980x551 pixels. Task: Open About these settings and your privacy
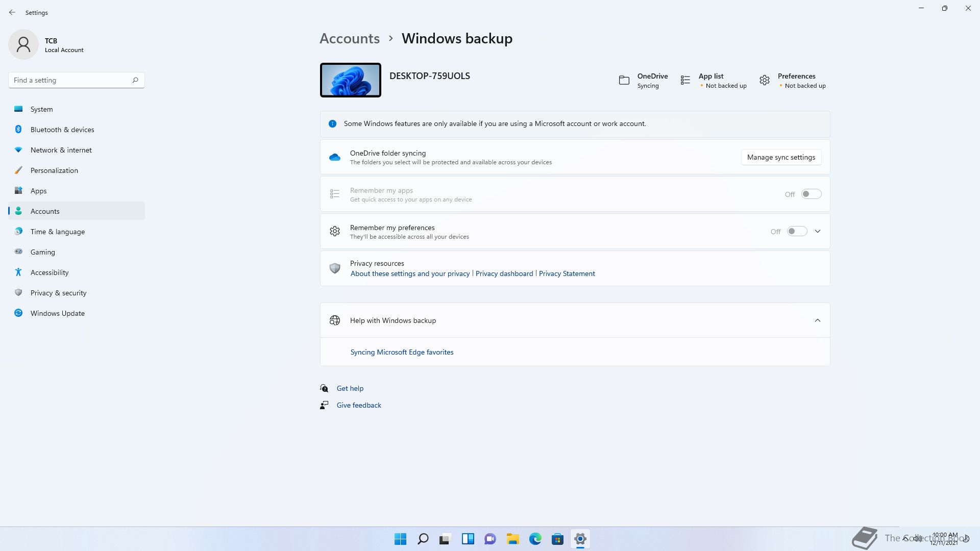point(410,273)
